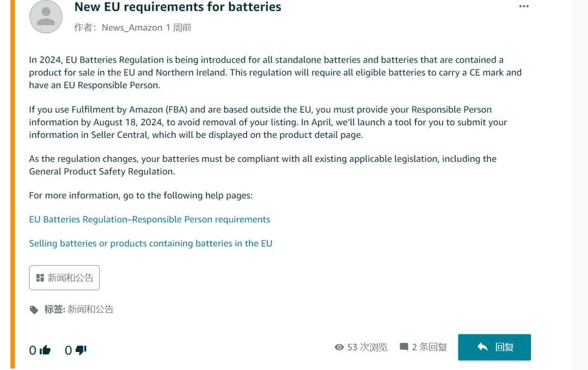The height and width of the screenshot is (370, 588).
Task: Click the author's user avatar icon
Action: pos(46,17)
